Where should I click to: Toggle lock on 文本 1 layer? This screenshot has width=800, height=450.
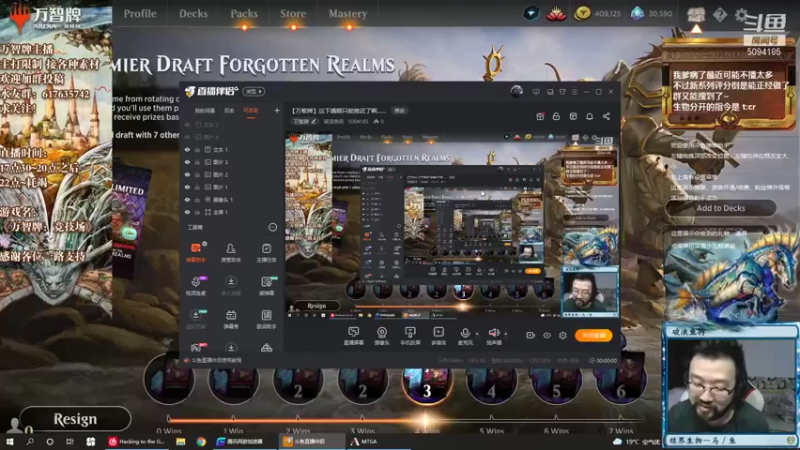point(197,149)
